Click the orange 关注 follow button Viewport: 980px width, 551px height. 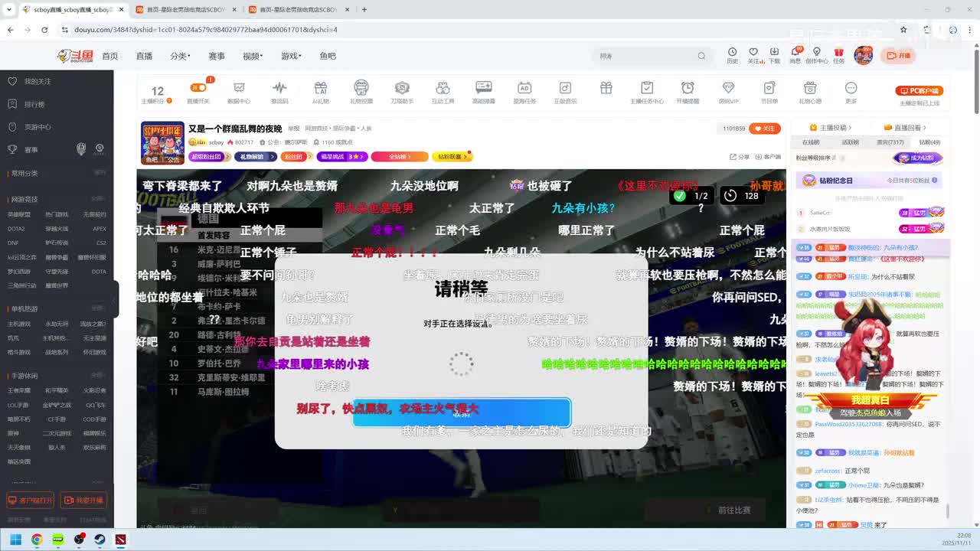[x=765, y=129]
